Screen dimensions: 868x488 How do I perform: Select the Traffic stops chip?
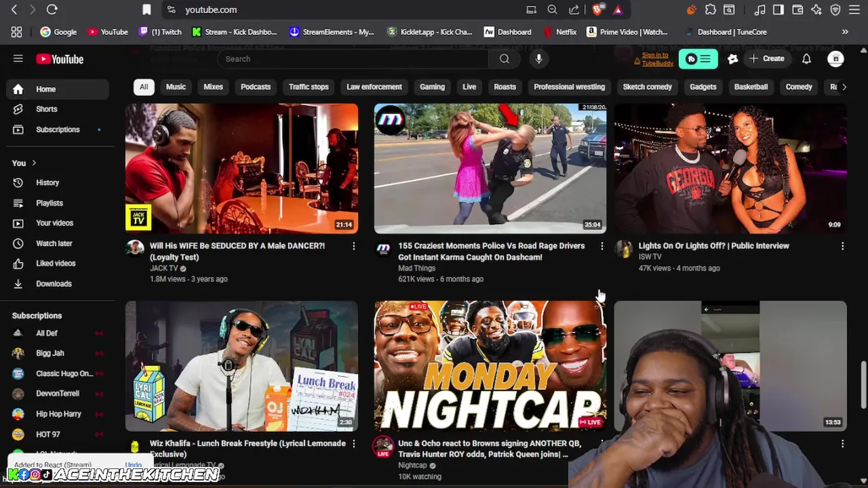coord(309,87)
